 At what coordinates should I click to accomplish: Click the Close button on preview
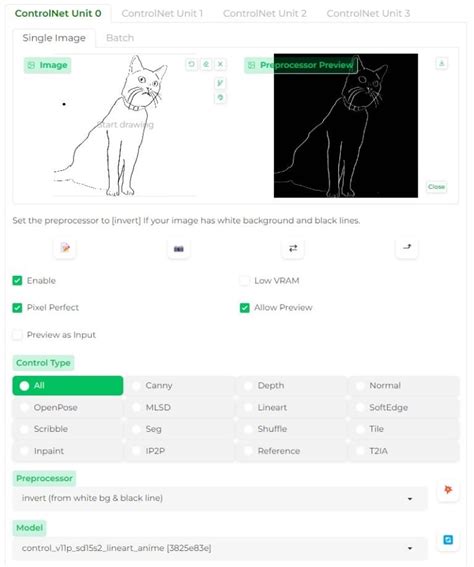[x=436, y=187]
